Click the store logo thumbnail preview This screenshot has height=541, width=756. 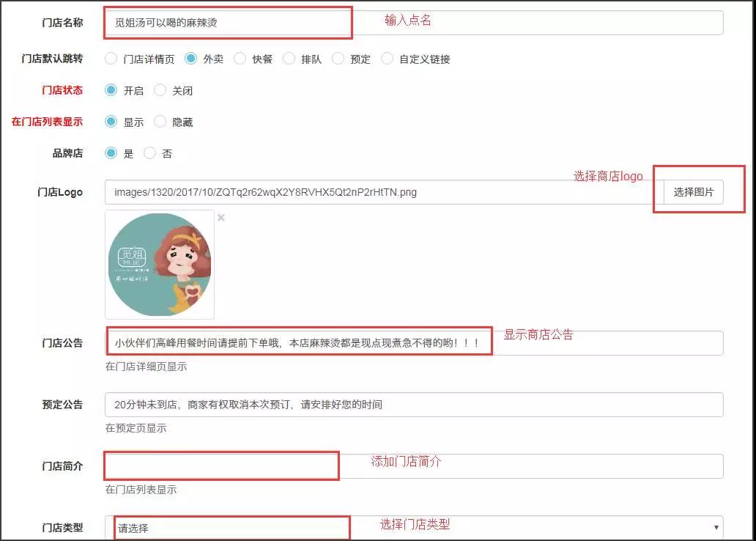click(160, 265)
